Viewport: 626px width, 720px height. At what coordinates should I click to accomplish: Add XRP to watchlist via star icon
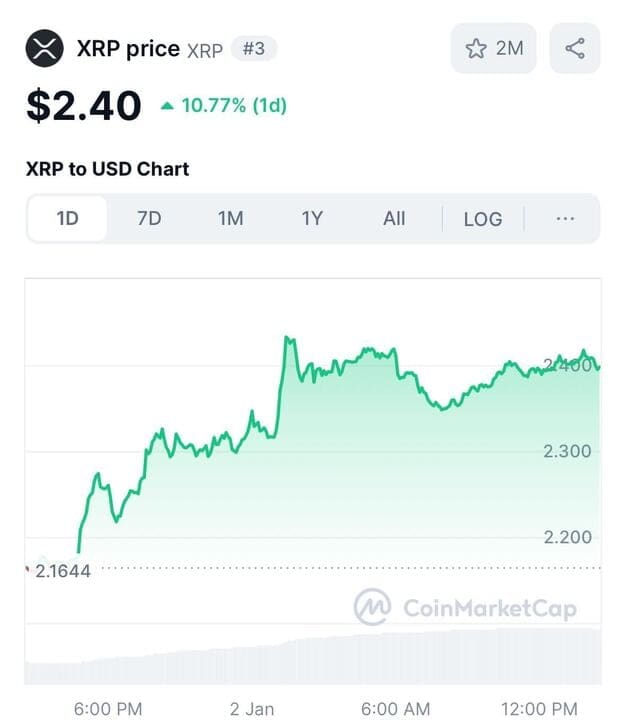click(476, 48)
